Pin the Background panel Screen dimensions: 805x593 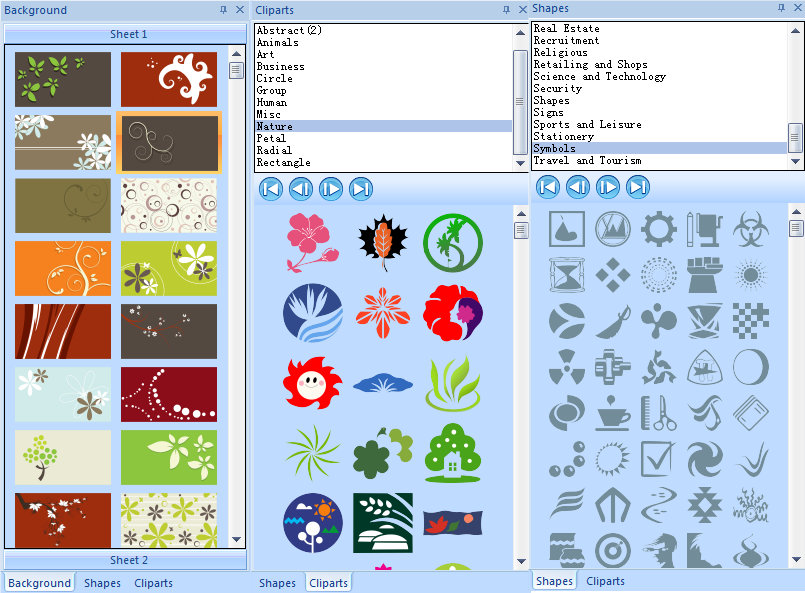click(223, 10)
